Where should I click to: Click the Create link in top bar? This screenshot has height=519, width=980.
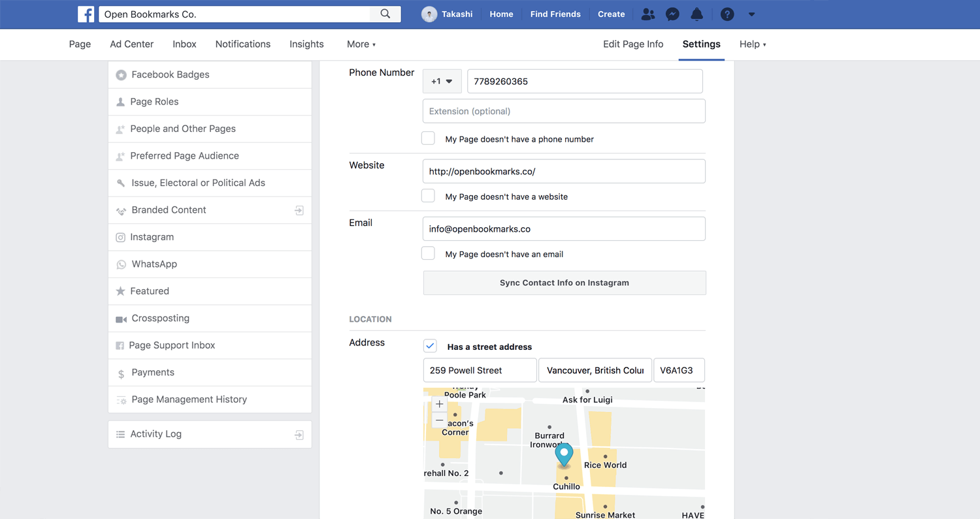[x=611, y=14]
